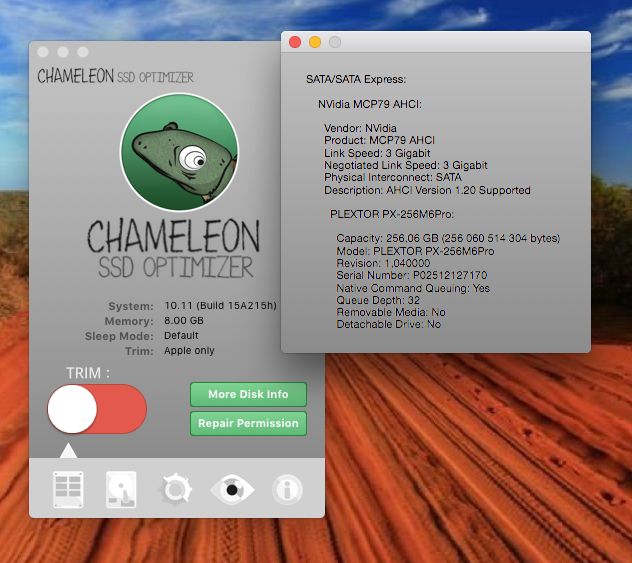Click the Repair Permission button

(248, 423)
